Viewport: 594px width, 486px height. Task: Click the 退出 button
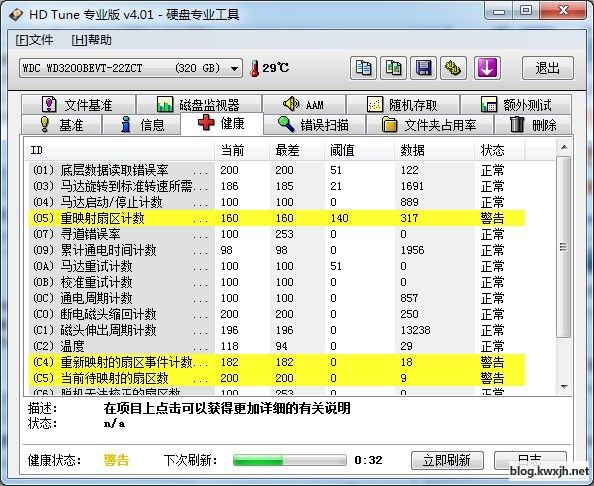coord(547,68)
